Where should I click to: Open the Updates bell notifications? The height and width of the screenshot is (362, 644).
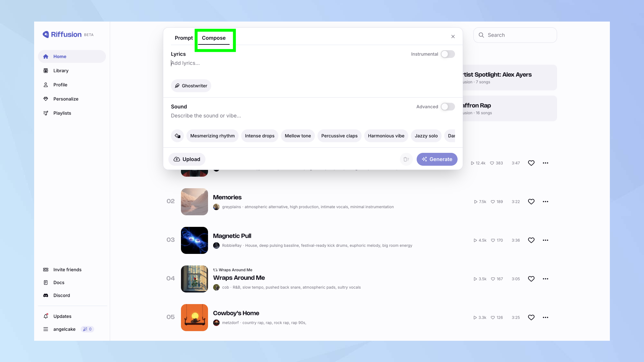tap(46, 316)
